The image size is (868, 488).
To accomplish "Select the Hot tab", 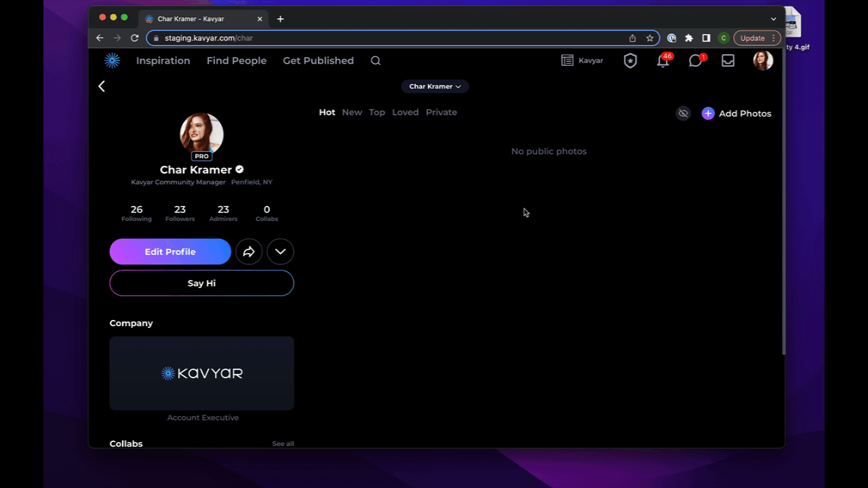I will (327, 113).
